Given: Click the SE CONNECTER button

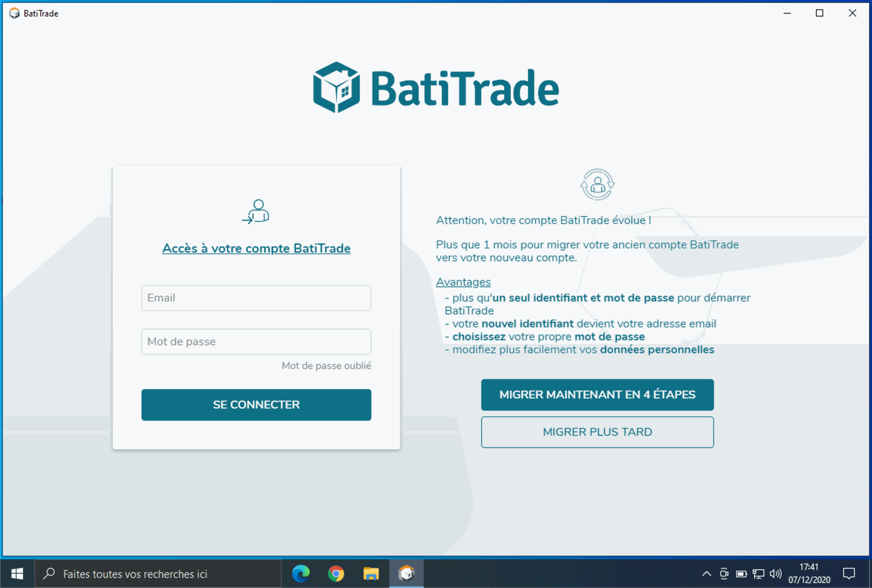Looking at the screenshot, I should coord(256,405).
